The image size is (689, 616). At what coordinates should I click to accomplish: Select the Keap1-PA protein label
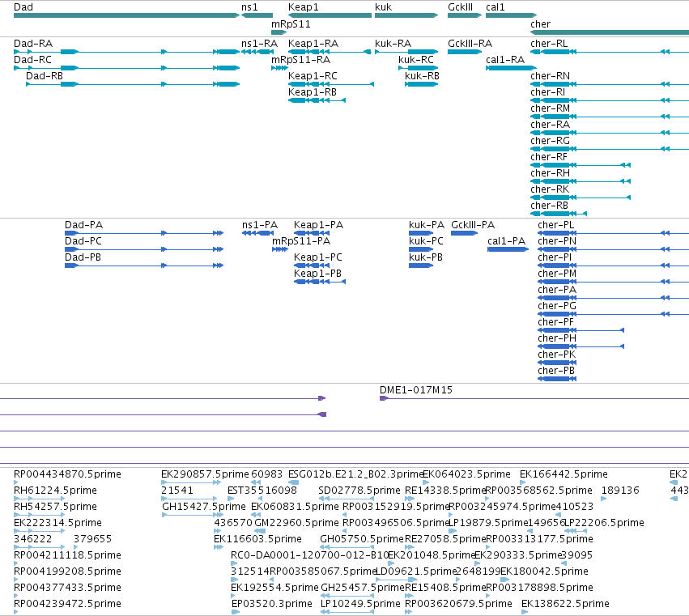pyautogui.click(x=318, y=225)
